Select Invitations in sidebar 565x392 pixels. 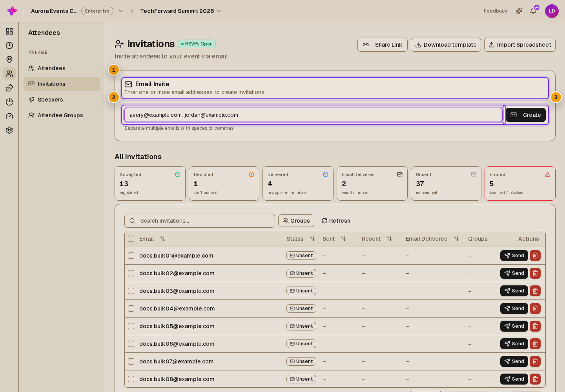62,84
